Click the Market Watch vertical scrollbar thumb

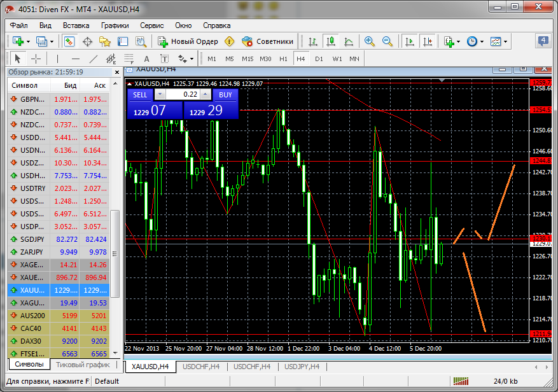click(115, 253)
